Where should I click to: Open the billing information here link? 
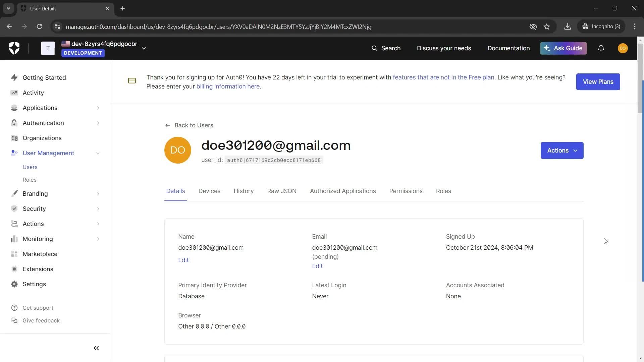[x=228, y=86]
